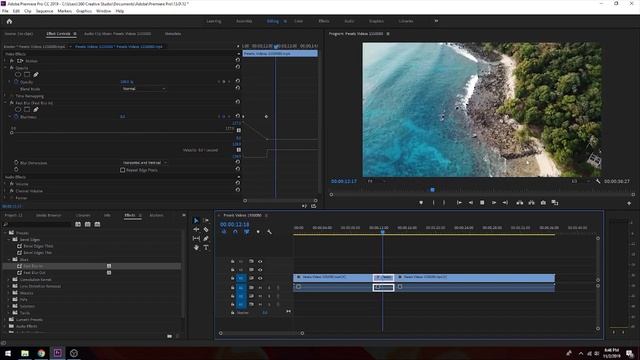Viewport: 640px width, 360px height.
Task: Toggle the Opacity effect fx switch
Action: click(11, 68)
